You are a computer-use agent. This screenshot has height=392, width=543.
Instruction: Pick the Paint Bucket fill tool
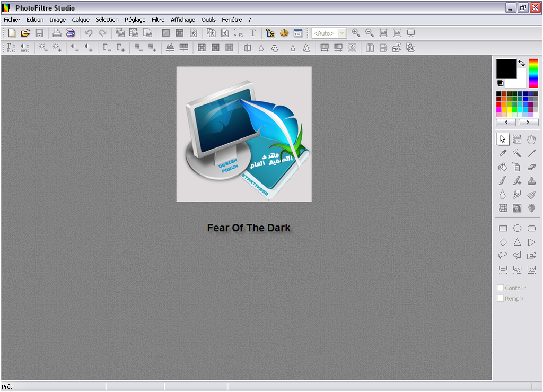pos(503,167)
